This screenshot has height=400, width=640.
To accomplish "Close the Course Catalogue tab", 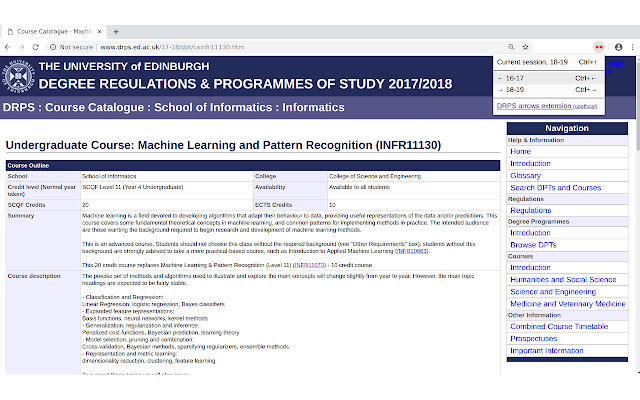I will click(x=99, y=31).
